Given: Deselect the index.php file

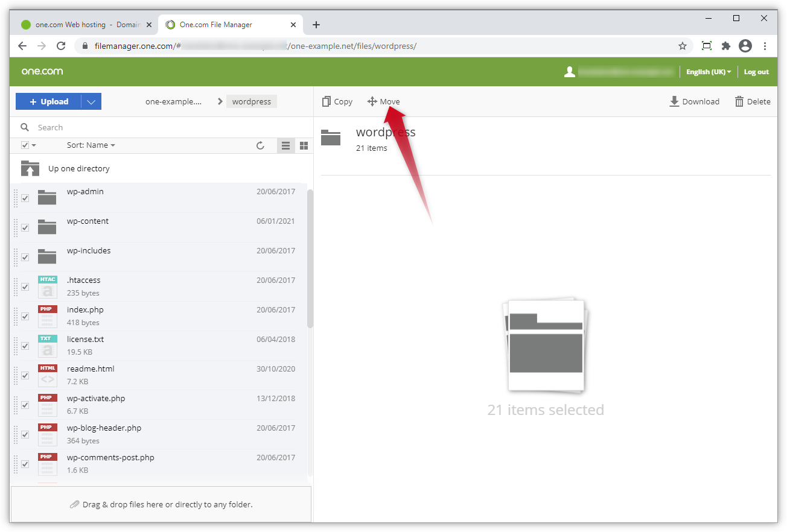Looking at the screenshot, I should pyautogui.click(x=25, y=316).
